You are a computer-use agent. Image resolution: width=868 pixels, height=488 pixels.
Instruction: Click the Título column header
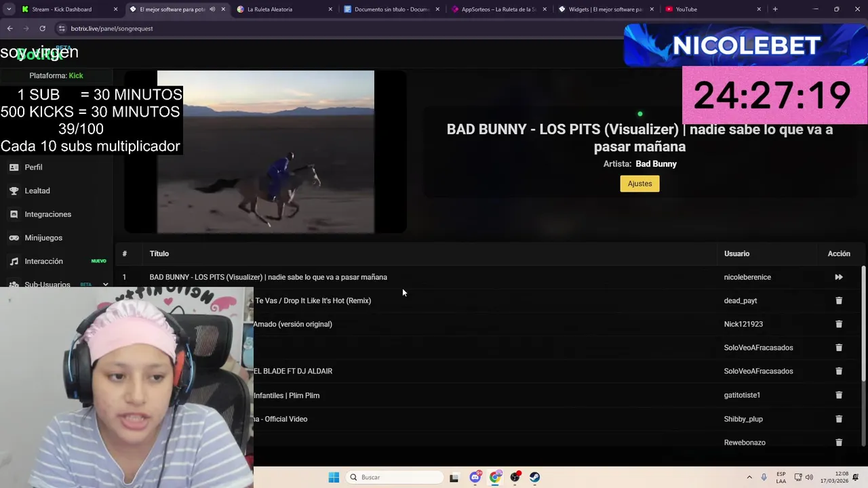(x=159, y=253)
